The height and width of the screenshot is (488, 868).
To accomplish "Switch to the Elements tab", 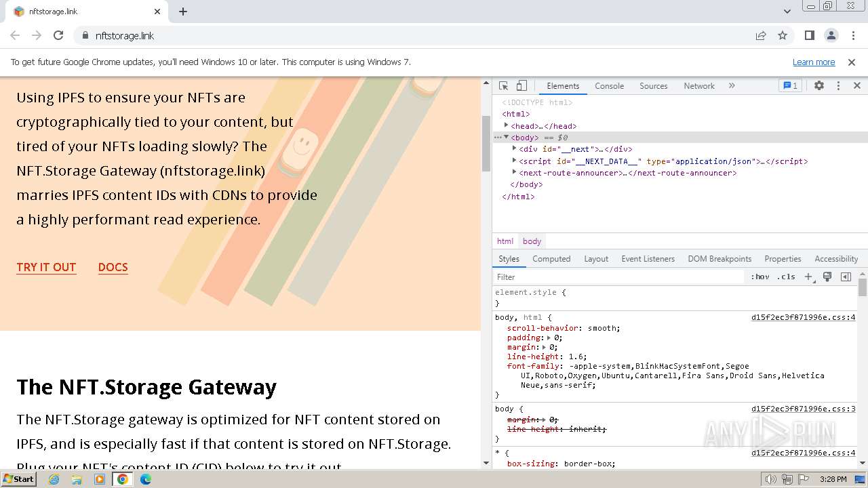I will coord(563,86).
